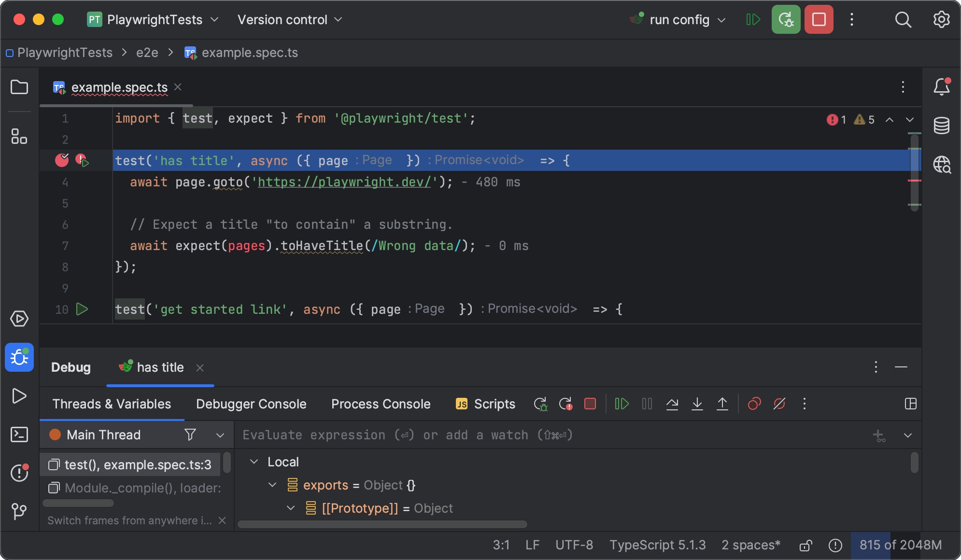Open the run config dropdown

tap(678, 19)
